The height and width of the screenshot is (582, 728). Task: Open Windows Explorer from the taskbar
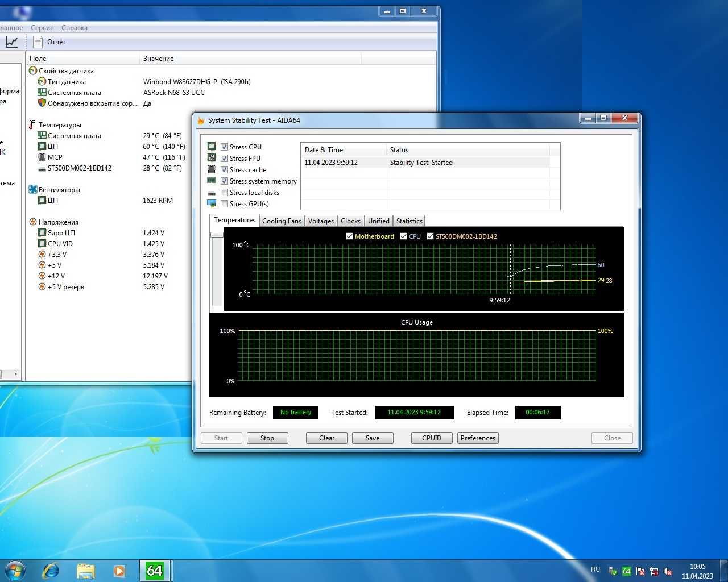86,571
